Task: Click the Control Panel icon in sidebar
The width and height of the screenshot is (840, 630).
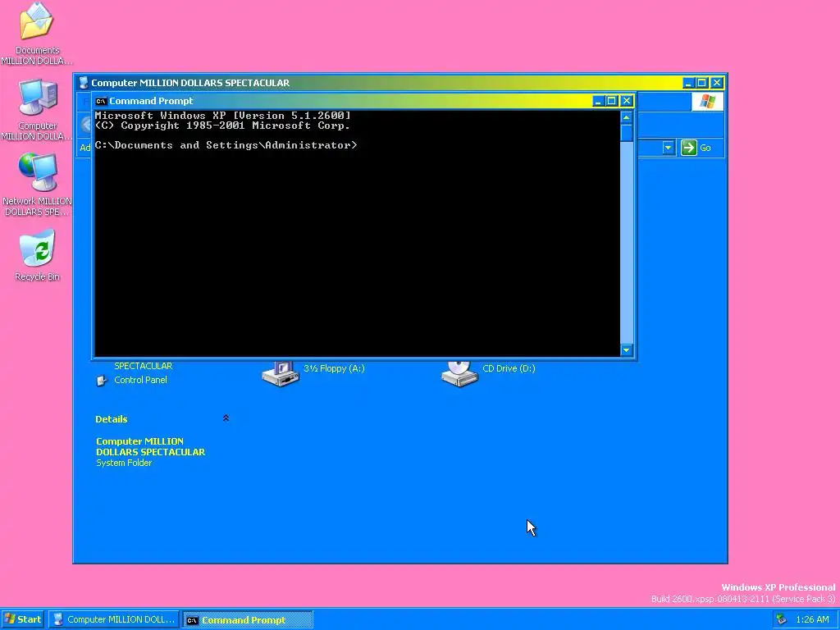Action: pos(101,381)
